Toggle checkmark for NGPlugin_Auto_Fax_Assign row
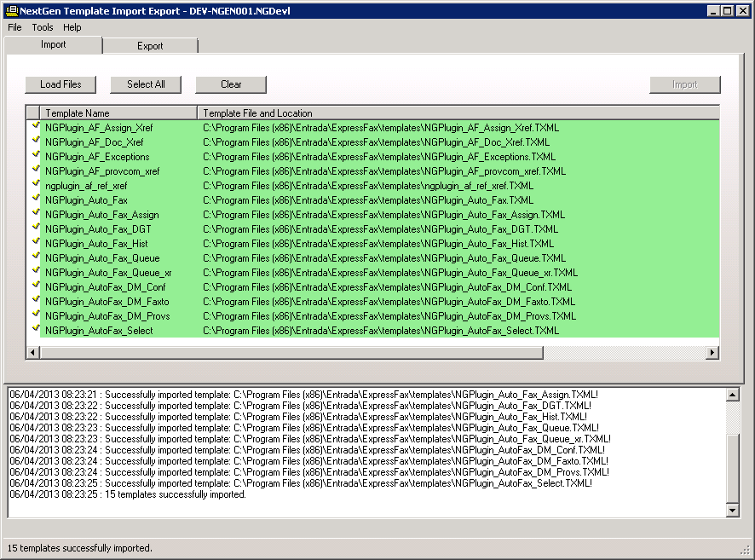 (35, 213)
